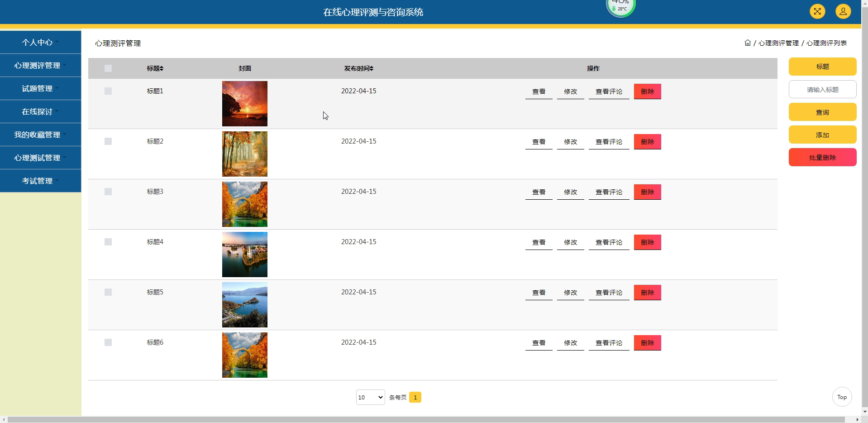Open the lake cover thumbnail of 标题5
Viewport: 868px width, 423px height.
tap(244, 305)
